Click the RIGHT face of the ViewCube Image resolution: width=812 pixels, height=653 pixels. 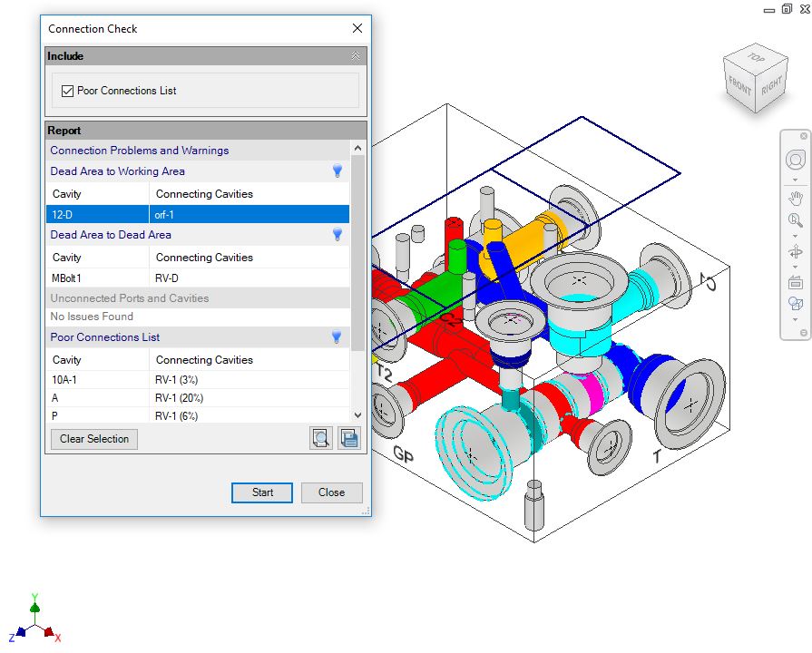tap(771, 86)
